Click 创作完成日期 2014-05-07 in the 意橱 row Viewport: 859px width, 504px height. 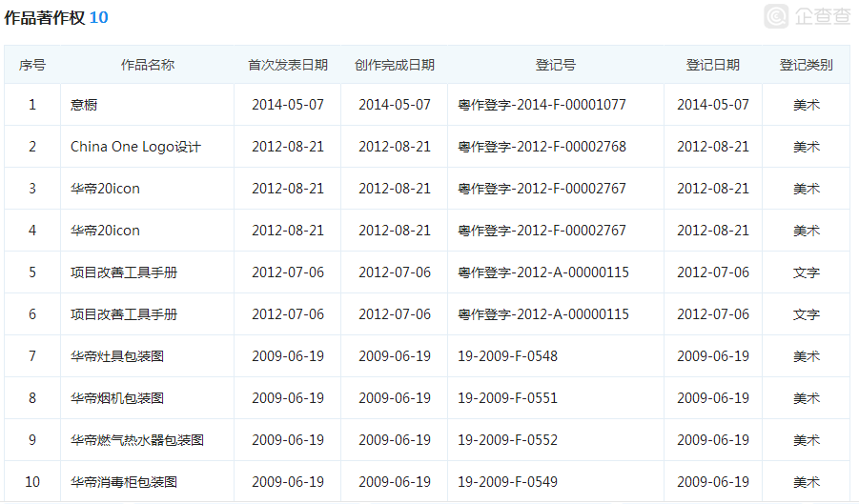coord(395,105)
